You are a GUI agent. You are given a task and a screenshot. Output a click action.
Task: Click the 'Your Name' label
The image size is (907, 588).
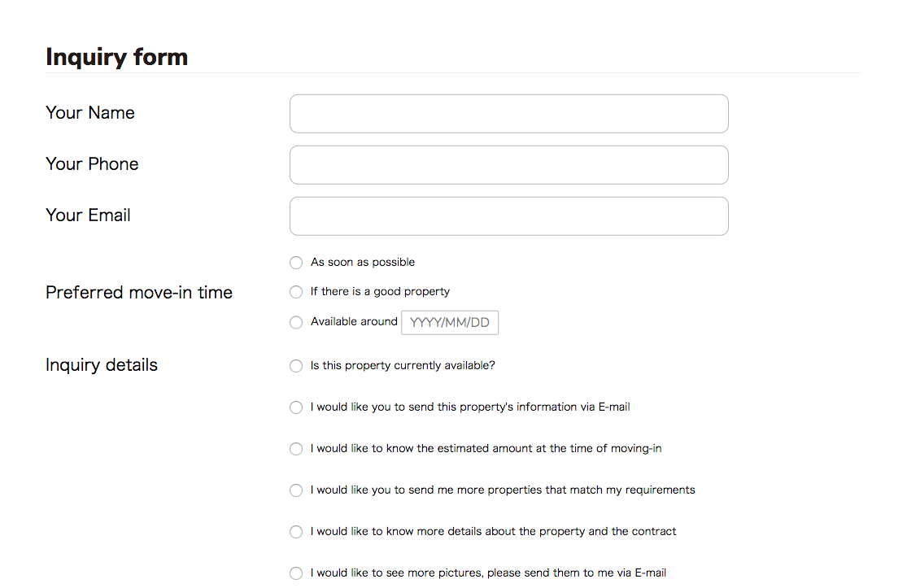[90, 113]
